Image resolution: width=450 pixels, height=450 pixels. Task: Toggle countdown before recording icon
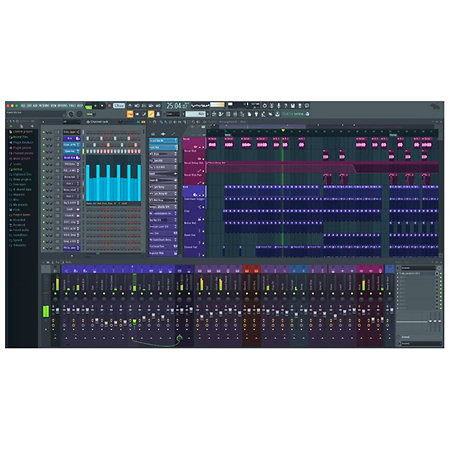(x=144, y=106)
